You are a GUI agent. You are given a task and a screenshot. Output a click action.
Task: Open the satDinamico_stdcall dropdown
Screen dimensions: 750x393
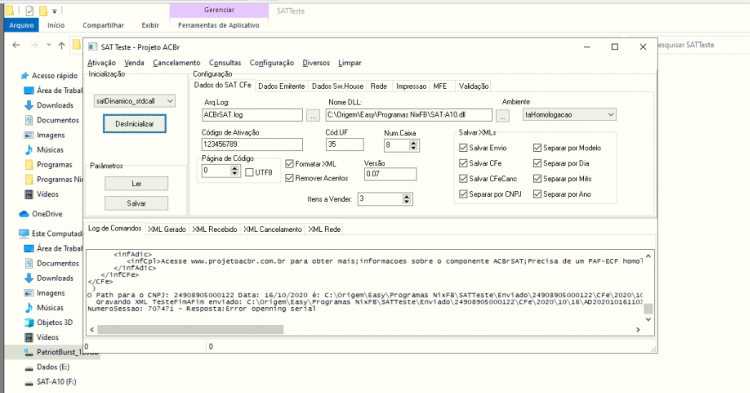pyautogui.click(x=135, y=101)
